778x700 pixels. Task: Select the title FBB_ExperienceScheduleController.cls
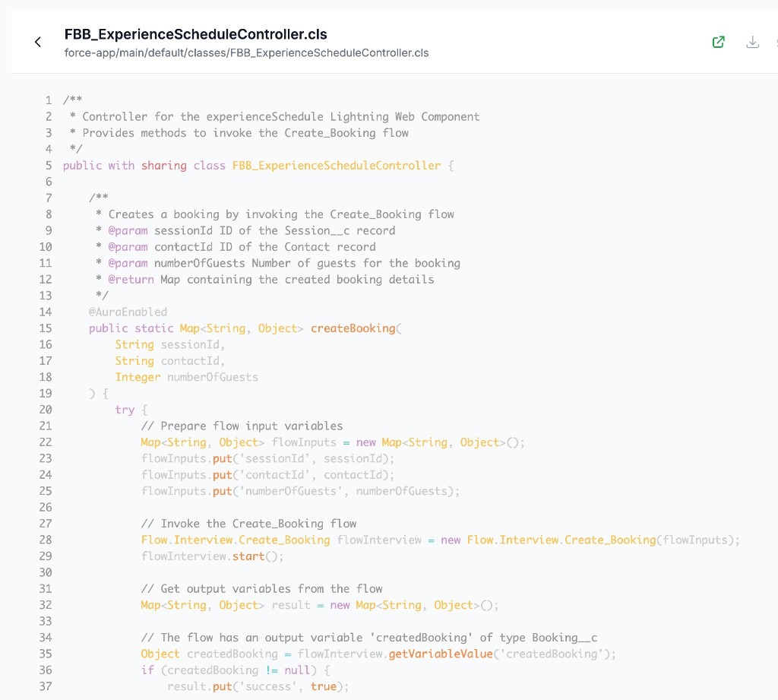tap(195, 34)
